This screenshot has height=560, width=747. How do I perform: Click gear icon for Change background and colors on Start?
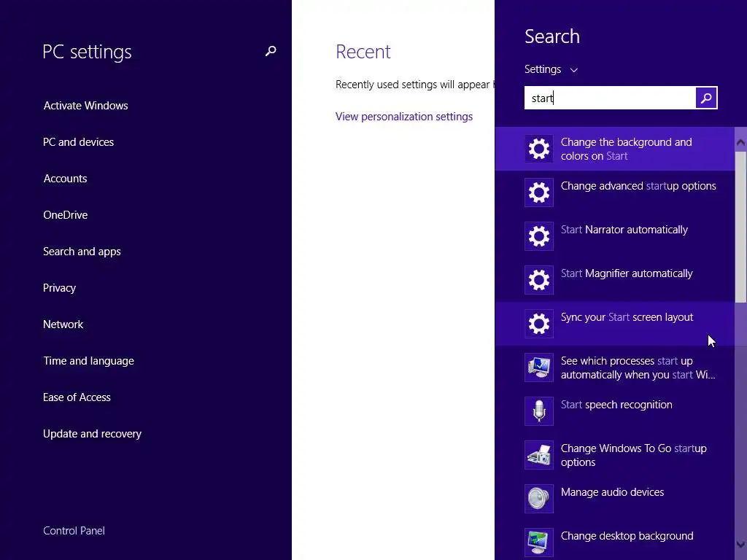[x=539, y=149]
